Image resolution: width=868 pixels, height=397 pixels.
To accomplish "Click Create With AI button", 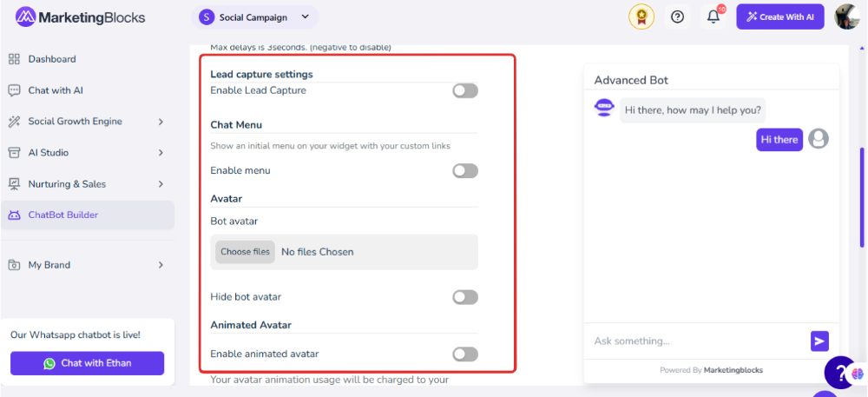I will (780, 17).
